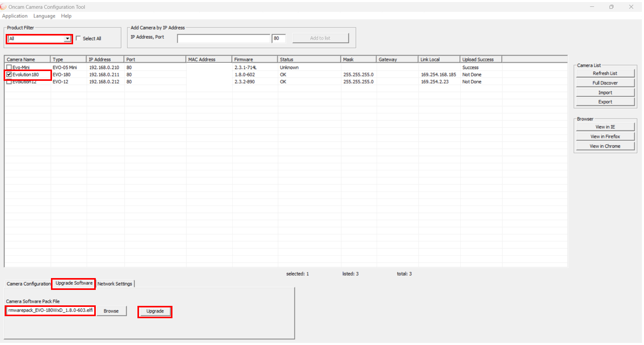Click the Add to list button
Viewport: 644px width, 345px height.
tap(320, 38)
